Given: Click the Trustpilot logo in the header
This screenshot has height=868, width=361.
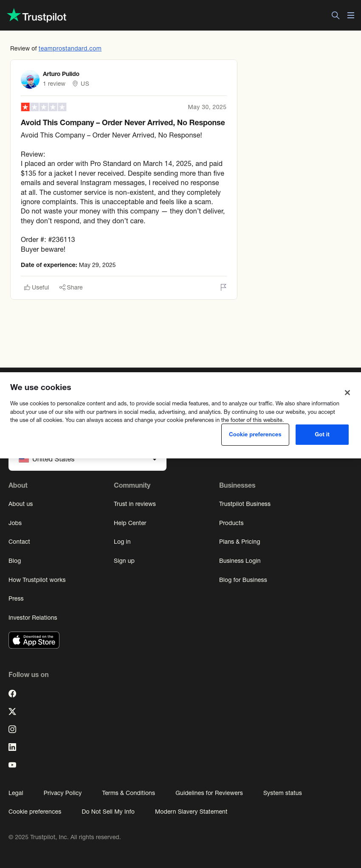Looking at the screenshot, I should (x=37, y=16).
